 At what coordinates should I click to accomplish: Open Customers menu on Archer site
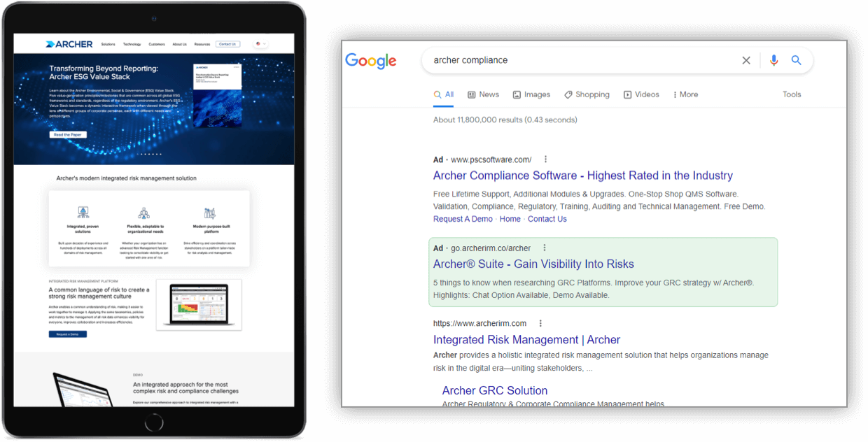157,44
